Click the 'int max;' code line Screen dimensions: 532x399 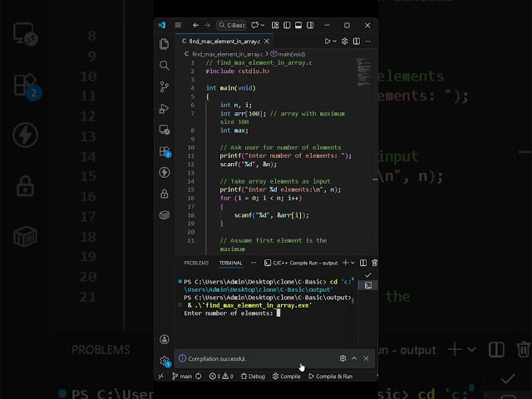point(234,131)
